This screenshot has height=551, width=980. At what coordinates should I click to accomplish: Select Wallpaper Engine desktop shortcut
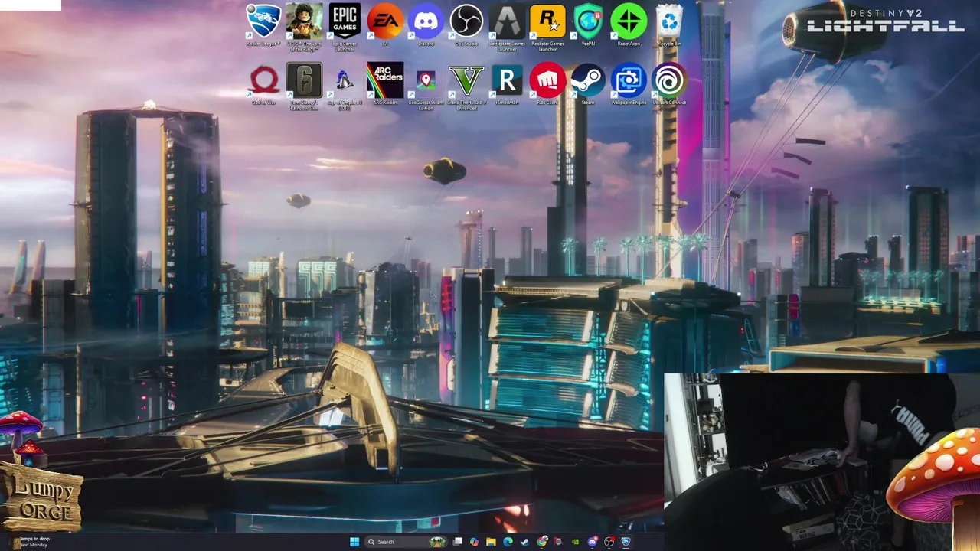click(x=629, y=84)
